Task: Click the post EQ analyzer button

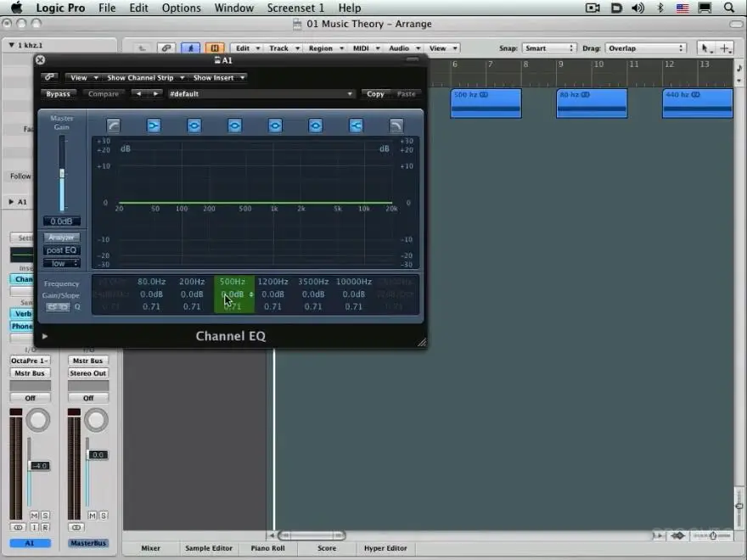Action: 61,250
